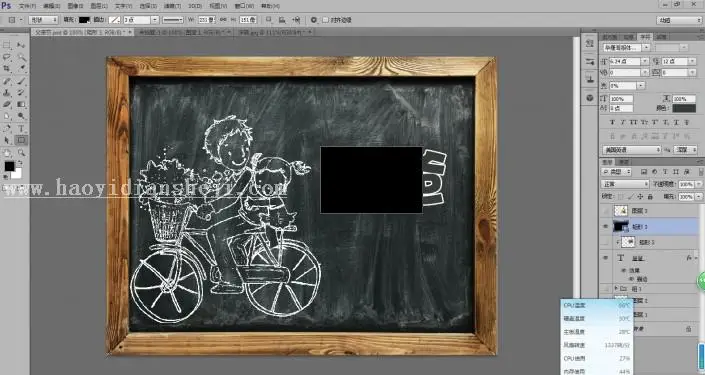Open the font family dropdown
Viewport: 705px width, 375px height.
point(626,47)
